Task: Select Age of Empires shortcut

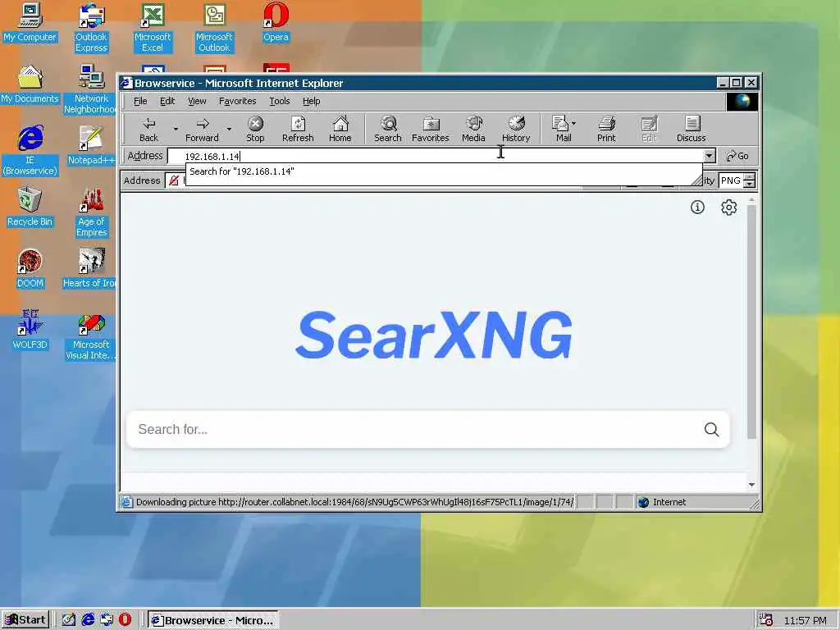Action: tap(92, 212)
